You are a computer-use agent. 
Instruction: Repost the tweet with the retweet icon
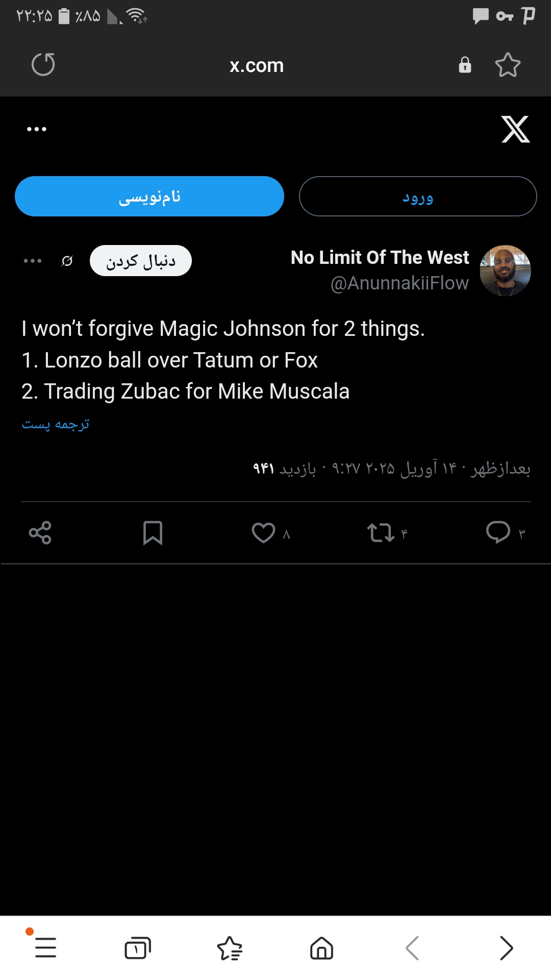pos(381,533)
